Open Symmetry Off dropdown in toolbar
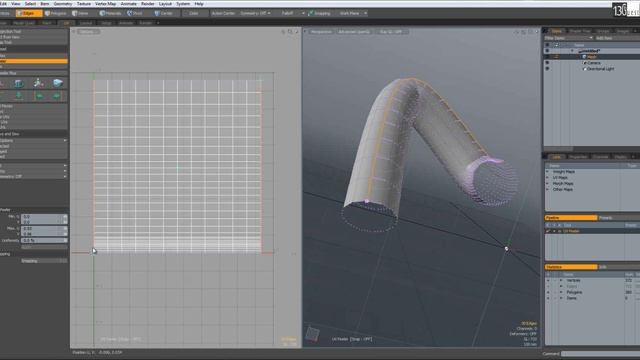Screen dimensions: 640x360 point(255,13)
